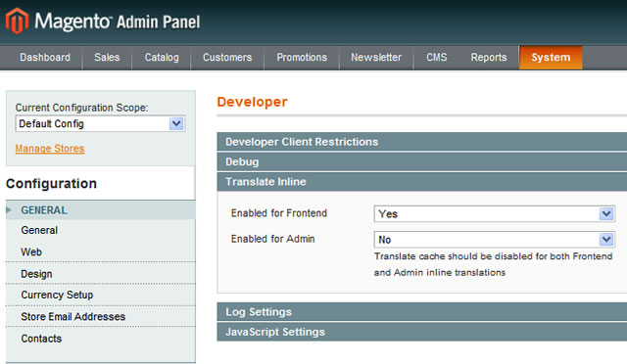
Task: Follow the Manage Stores link
Action: pyautogui.click(x=50, y=149)
